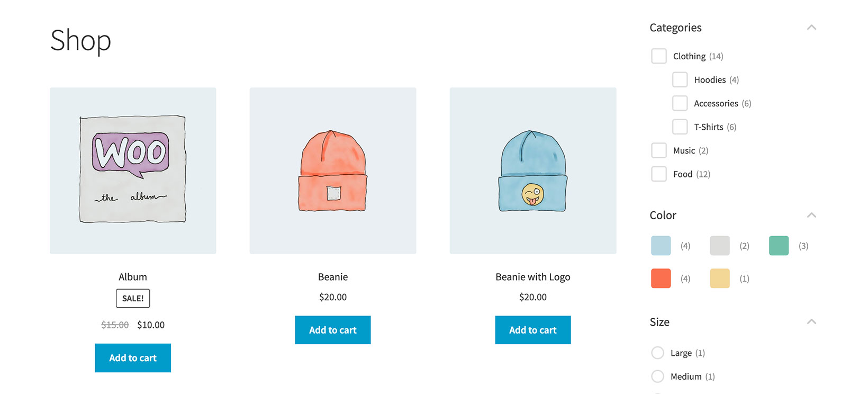Viewport: 868px width, 394px height.
Task: Collapse the Color filter section
Action: point(811,215)
